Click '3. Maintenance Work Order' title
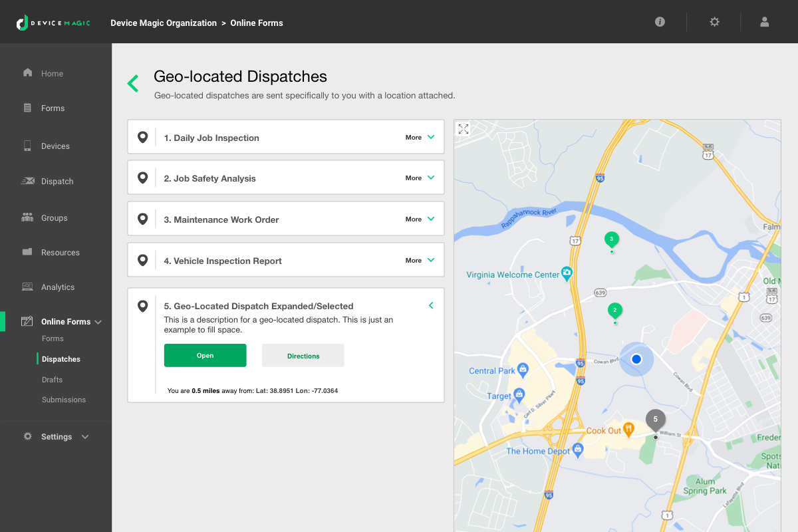The height and width of the screenshot is (532, 798). (221, 219)
